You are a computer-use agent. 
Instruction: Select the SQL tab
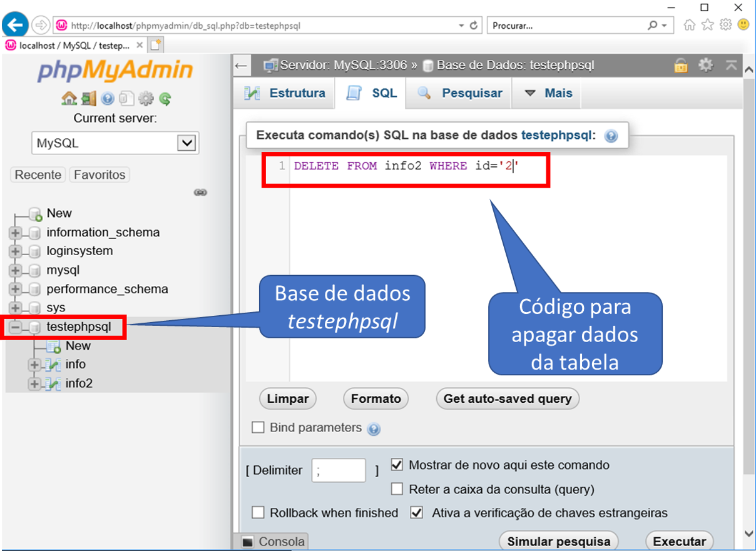[370, 93]
